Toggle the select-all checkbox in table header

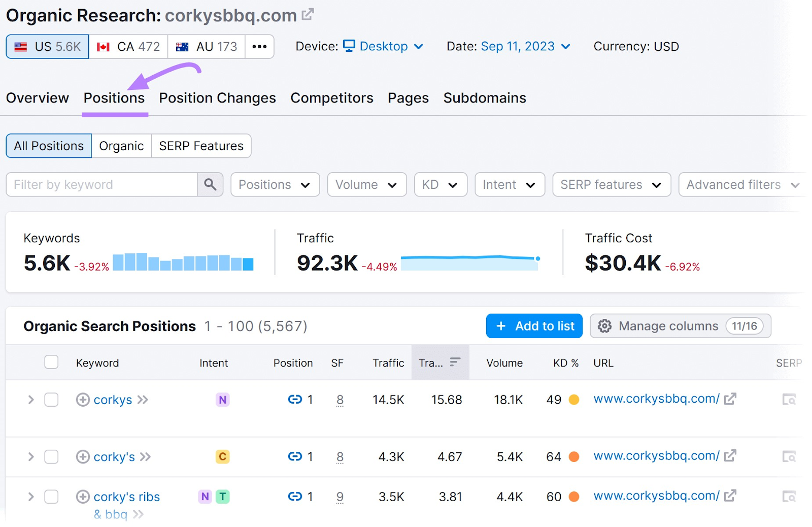point(51,362)
